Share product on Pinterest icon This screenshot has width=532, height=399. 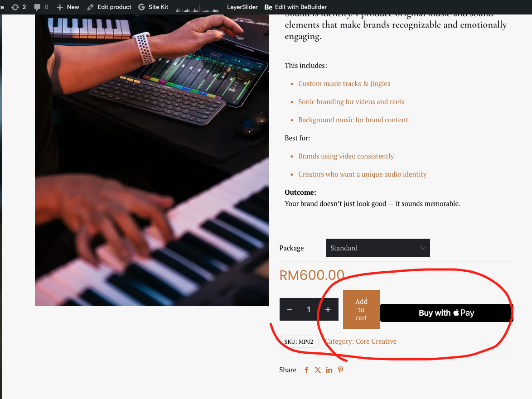(340, 370)
